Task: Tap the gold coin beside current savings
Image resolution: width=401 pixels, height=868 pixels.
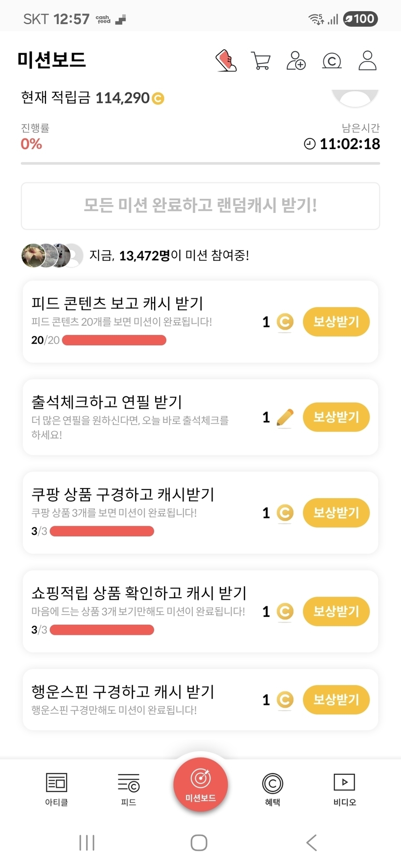Action: (x=158, y=98)
